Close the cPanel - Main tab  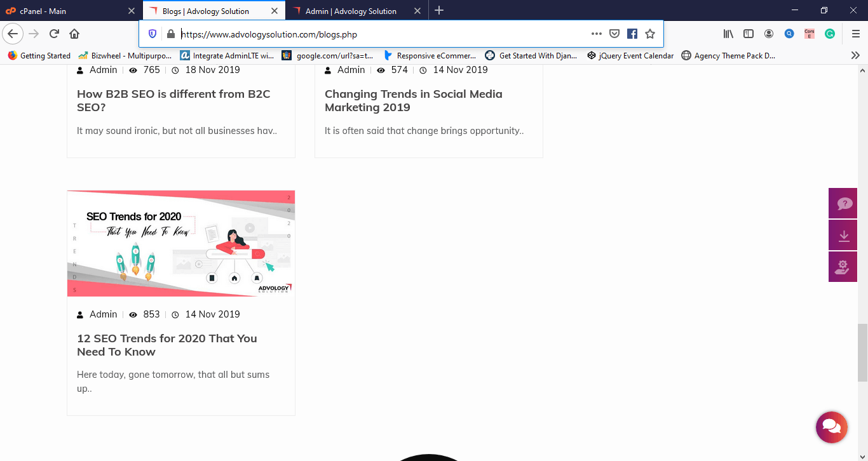coord(132,11)
